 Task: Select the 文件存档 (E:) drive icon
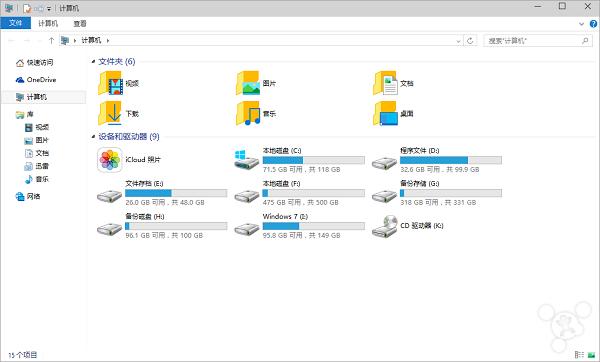(x=109, y=196)
